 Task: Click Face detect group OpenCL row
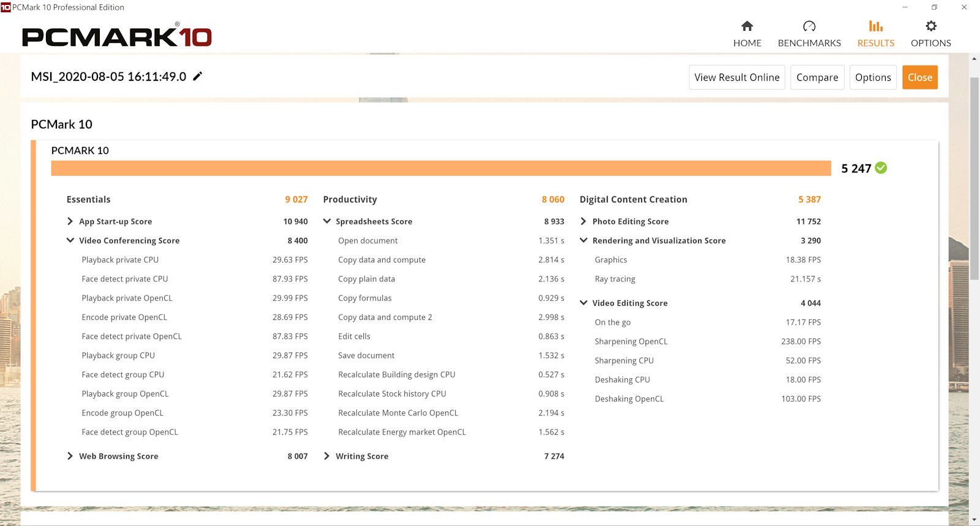(x=195, y=432)
